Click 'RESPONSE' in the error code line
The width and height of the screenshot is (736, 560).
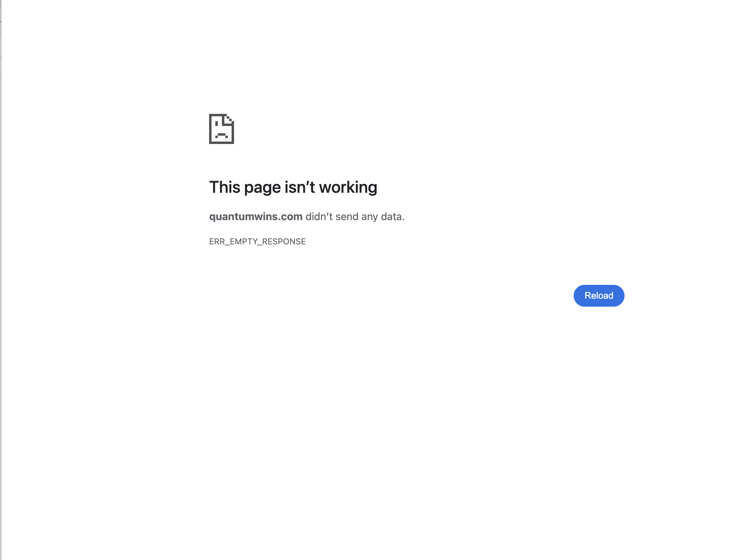pos(284,242)
